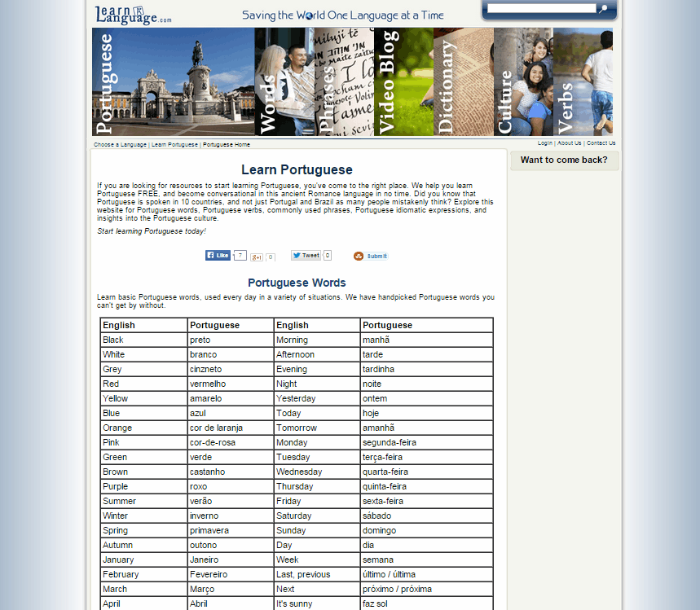Click the table cell 'tarde'
Screen dimensions: 700x610
click(x=426, y=355)
